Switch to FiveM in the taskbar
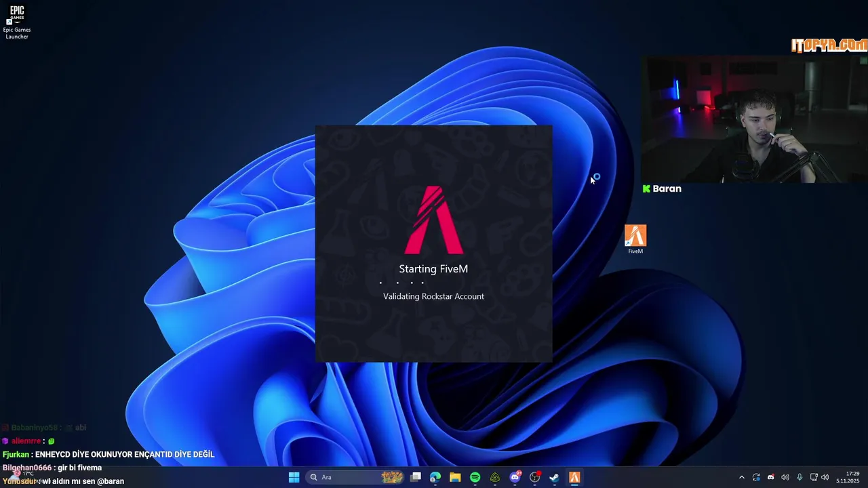 point(574,477)
